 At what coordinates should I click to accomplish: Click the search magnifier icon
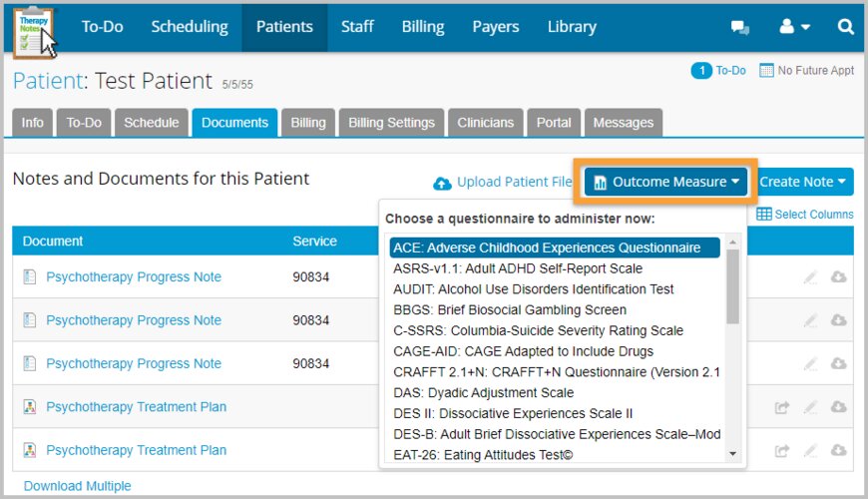click(845, 28)
